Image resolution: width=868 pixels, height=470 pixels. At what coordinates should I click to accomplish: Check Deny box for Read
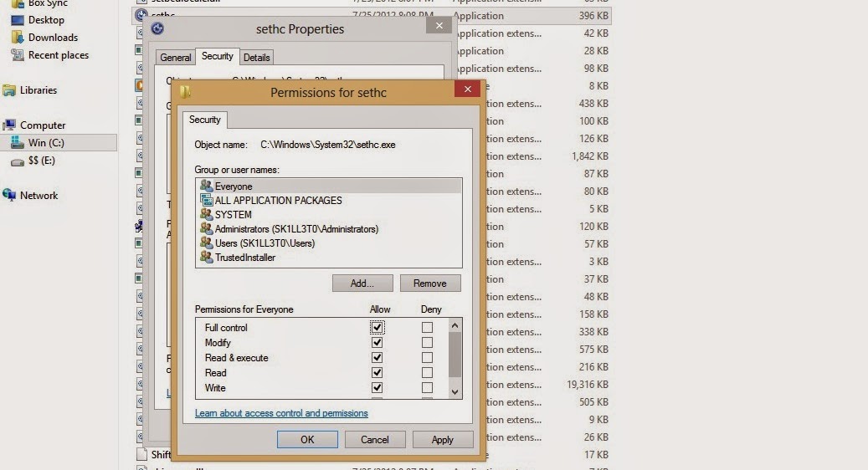427,373
